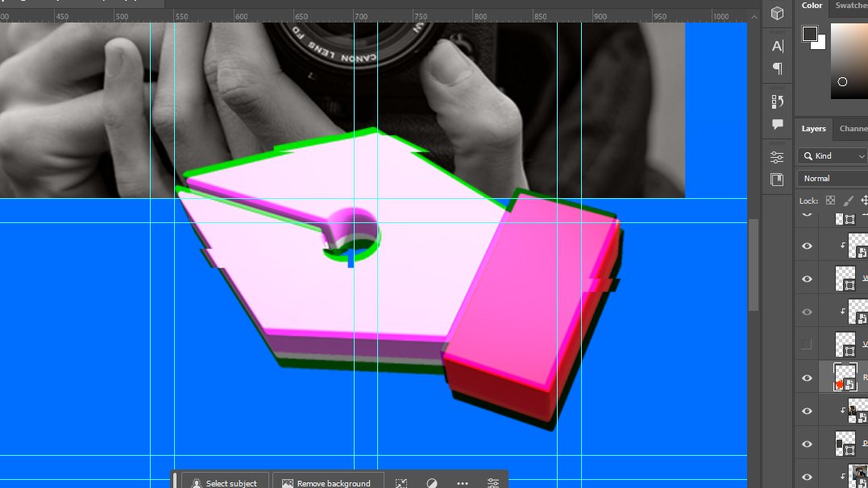Viewport: 868px width, 488px height.
Task: Toggle eye of clipped layer below selected layer
Action: tap(807, 411)
